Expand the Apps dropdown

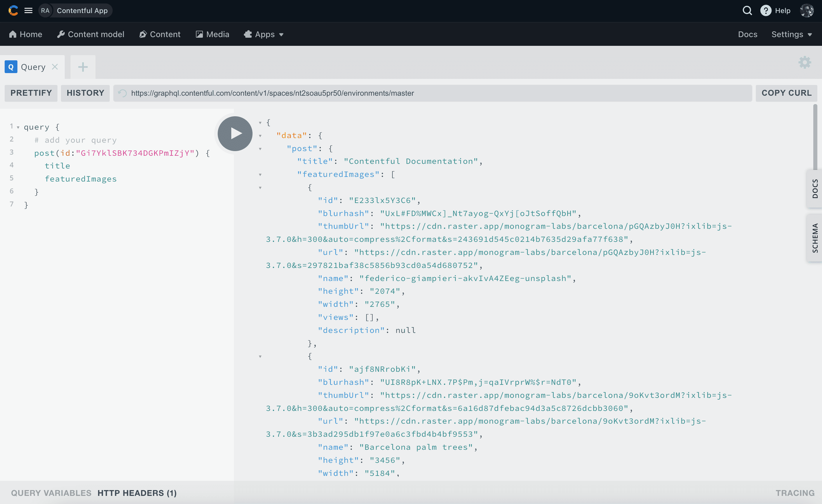264,34
